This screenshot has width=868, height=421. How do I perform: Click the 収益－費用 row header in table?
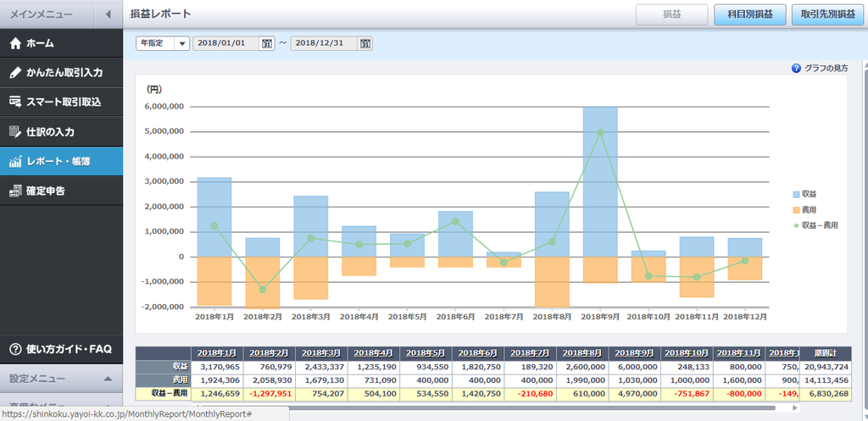(164, 394)
